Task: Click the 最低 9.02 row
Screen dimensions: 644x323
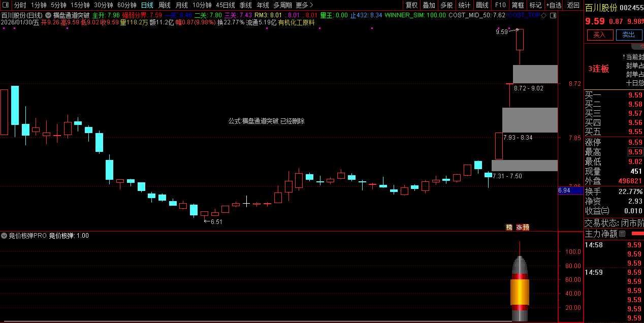Action: [614, 162]
